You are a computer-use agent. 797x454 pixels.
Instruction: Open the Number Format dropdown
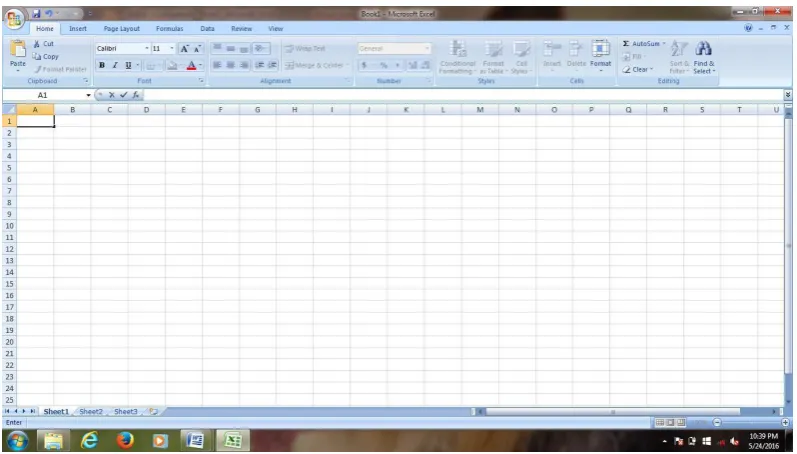pos(427,49)
